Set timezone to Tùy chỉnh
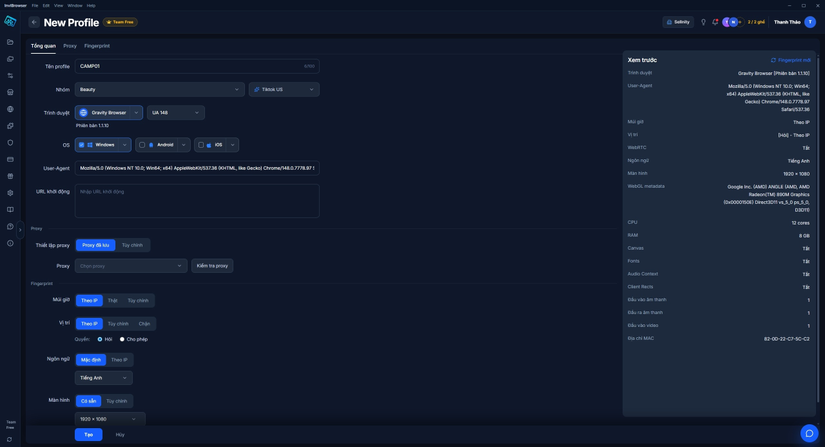The image size is (825, 447). pos(138,301)
